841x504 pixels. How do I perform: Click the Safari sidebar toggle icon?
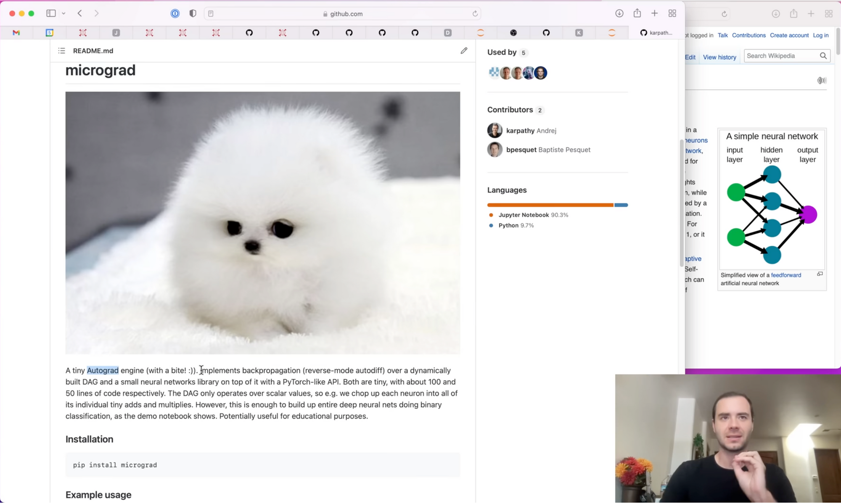pos(51,13)
